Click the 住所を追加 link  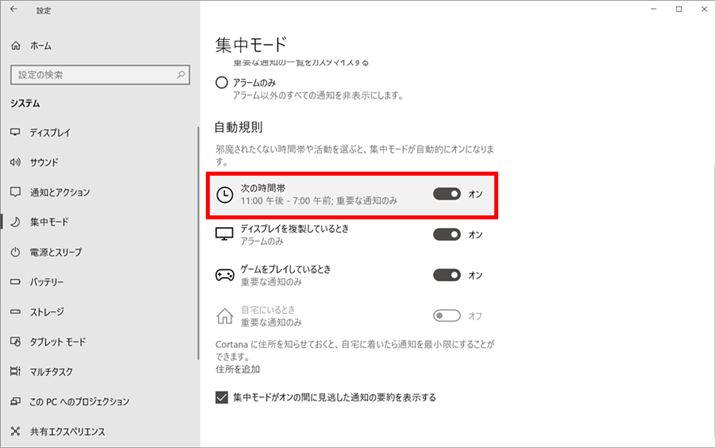pos(238,369)
